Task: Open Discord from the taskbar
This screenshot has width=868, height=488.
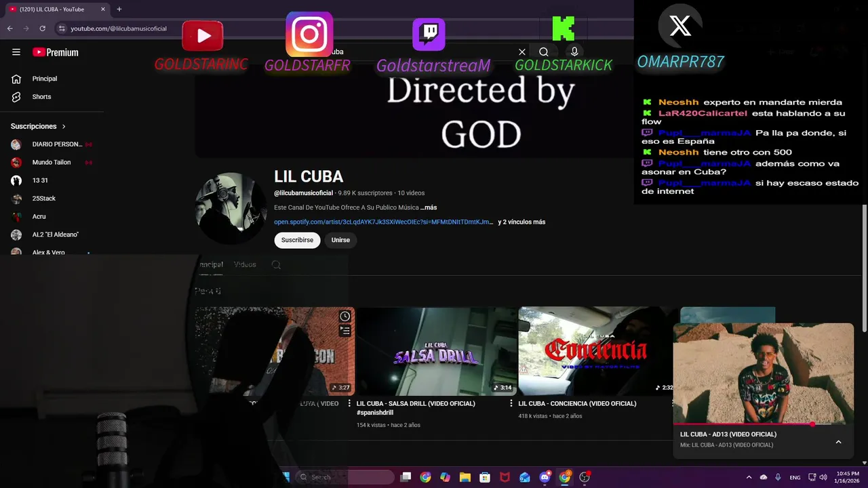Action: (x=545, y=477)
